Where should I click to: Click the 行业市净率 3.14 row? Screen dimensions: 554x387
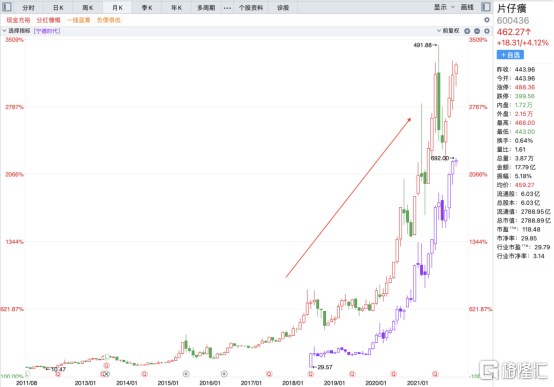[x=520, y=256]
